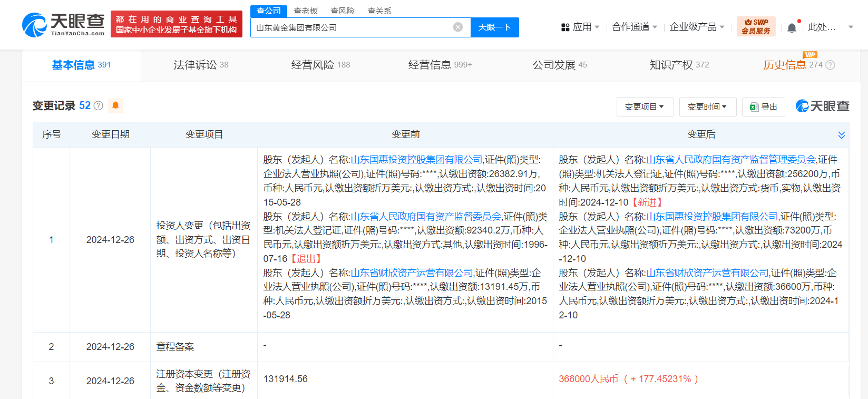Expand the table with the double chevron icon
The height and width of the screenshot is (399, 868).
click(x=841, y=135)
